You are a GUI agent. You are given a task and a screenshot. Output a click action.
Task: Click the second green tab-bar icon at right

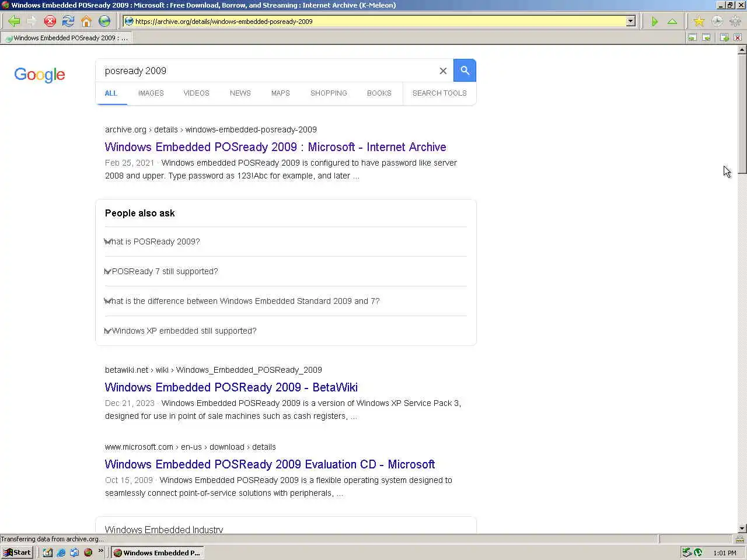[706, 38]
